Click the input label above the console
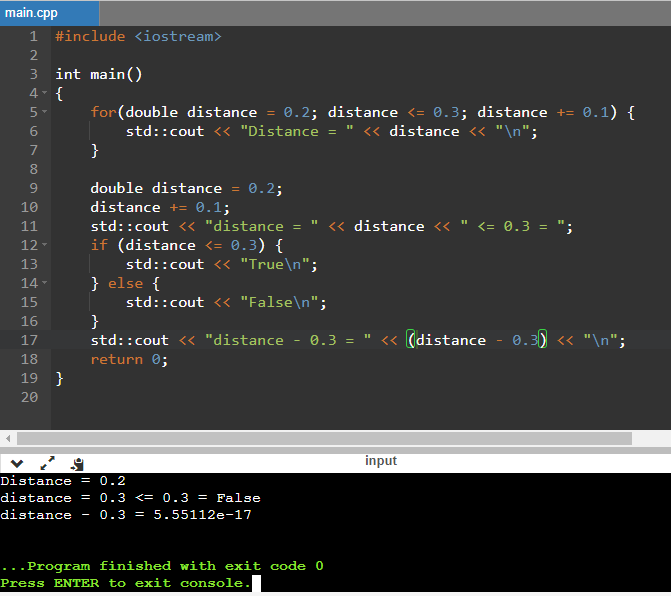 click(x=381, y=461)
